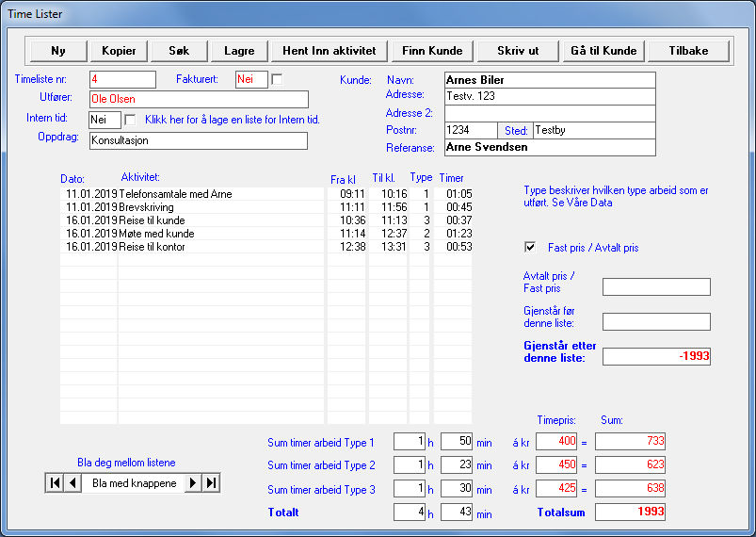Image resolution: width=756 pixels, height=537 pixels.
Task: Click Hent Inn aktivitet button
Action: 329,51
